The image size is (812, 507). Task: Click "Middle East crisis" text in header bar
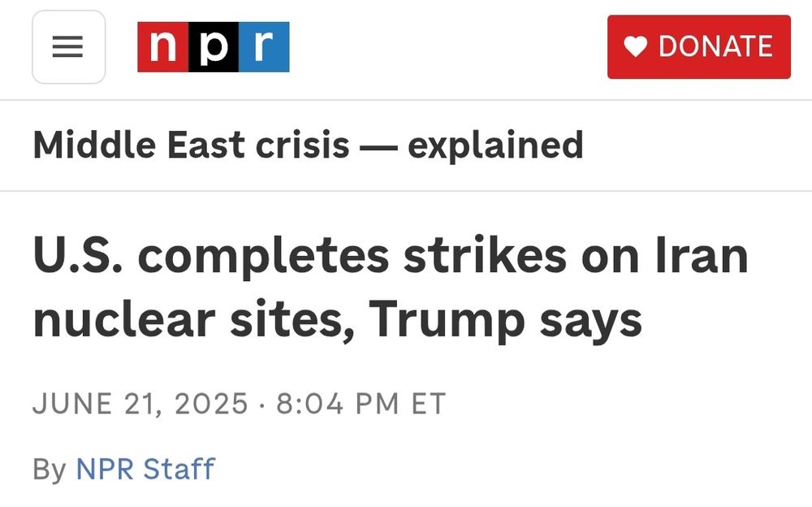coord(191,145)
